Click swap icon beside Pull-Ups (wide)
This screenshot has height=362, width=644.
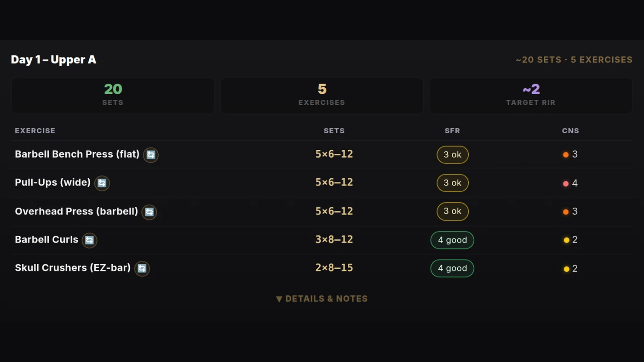pos(102,183)
